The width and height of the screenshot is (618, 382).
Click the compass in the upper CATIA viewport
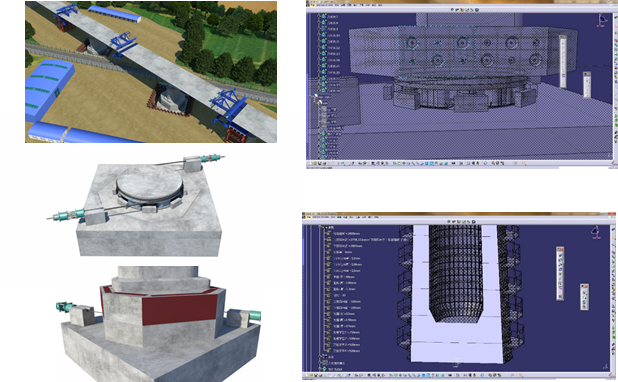(x=601, y=21)
